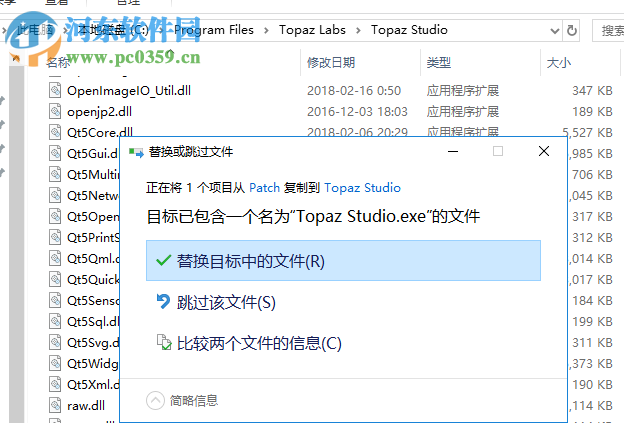Image resolution: width=624 pixels, height=423 pixels.
Task: Click openjp2.dll file icon
Action: point(55,111)
